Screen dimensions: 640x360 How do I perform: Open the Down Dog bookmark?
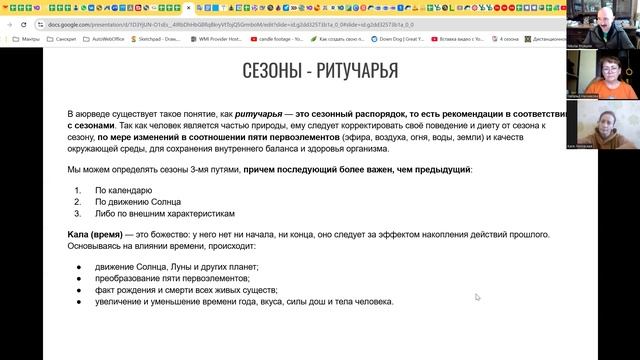[398, 39]
